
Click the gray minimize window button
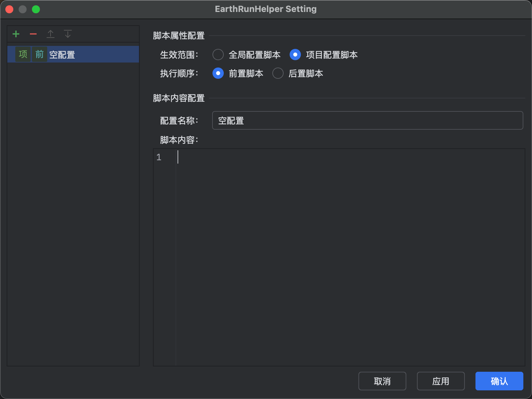[x=23, y=9]
